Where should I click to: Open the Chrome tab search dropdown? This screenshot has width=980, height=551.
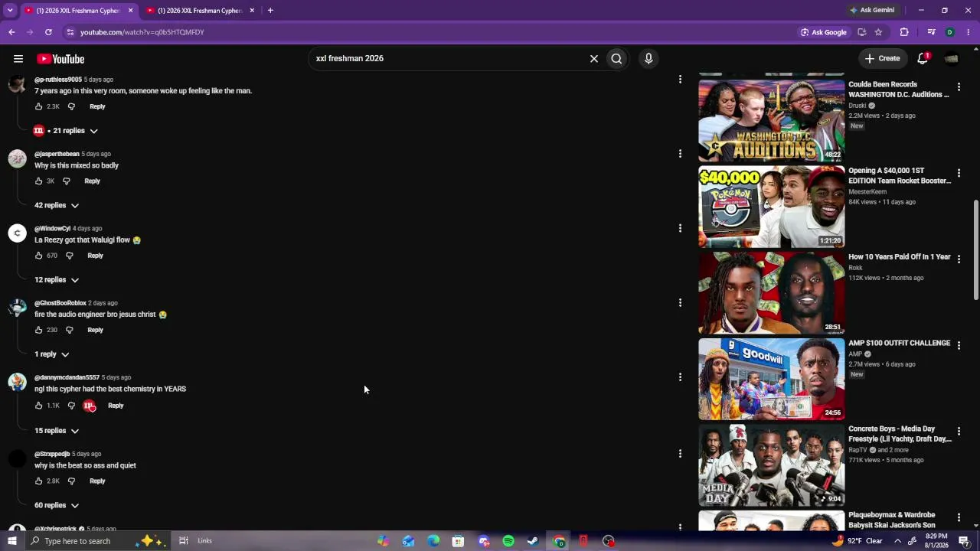point(10,10)
